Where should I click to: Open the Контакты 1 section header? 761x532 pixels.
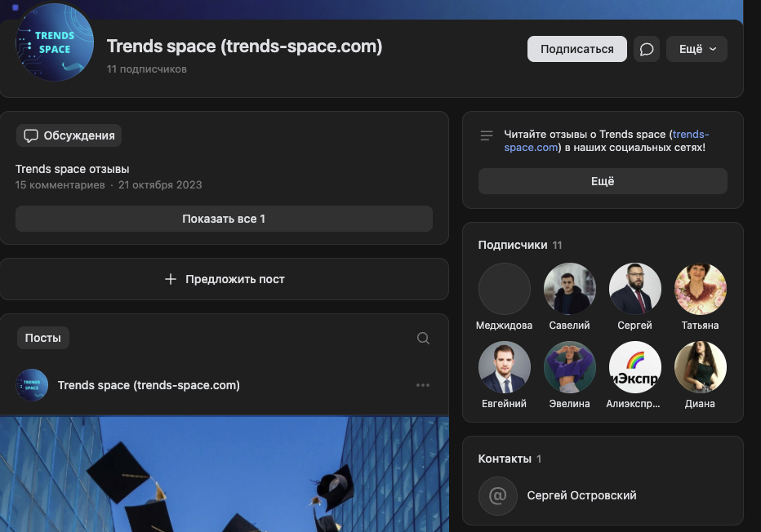[x=510, y=459]
